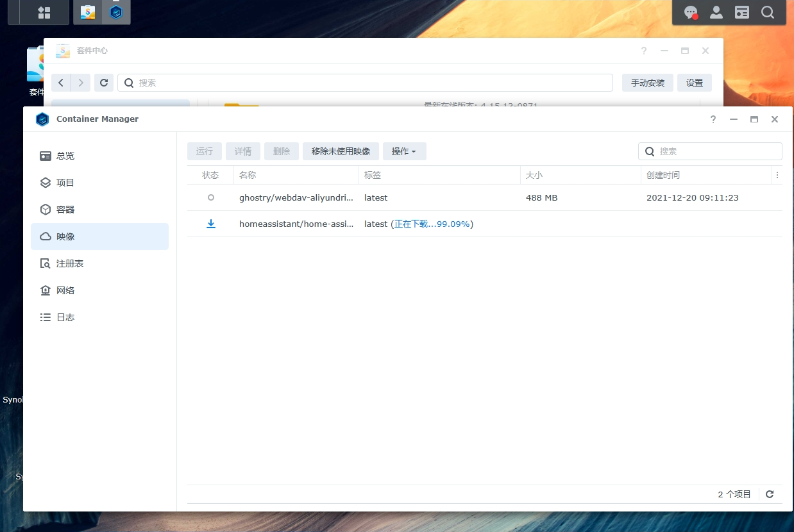Open the Overview (总览) section

point(99,156)
